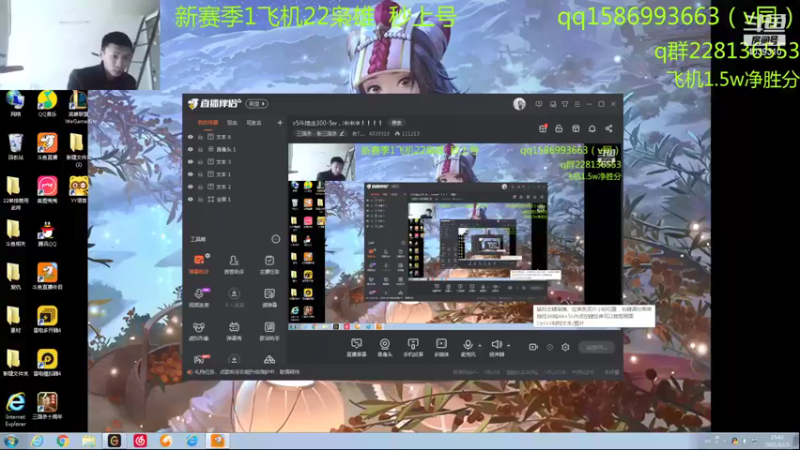Switch to the second scene tab
This screenshot has width=800, height=450.
pyautogui.click(x=232, y=123)
